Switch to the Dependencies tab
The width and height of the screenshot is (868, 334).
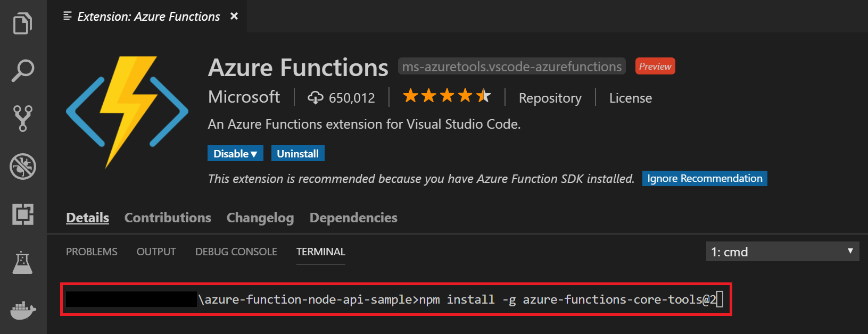(x=353, y=218)
